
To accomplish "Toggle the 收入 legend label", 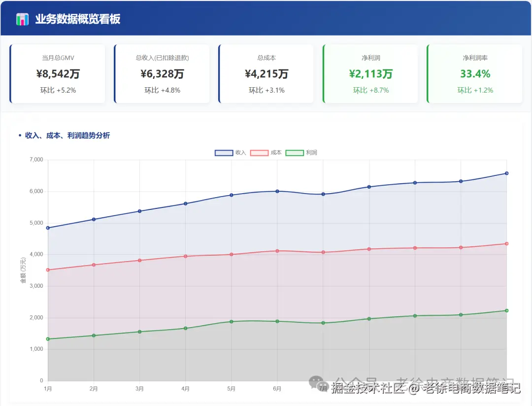I will [240, 153].
